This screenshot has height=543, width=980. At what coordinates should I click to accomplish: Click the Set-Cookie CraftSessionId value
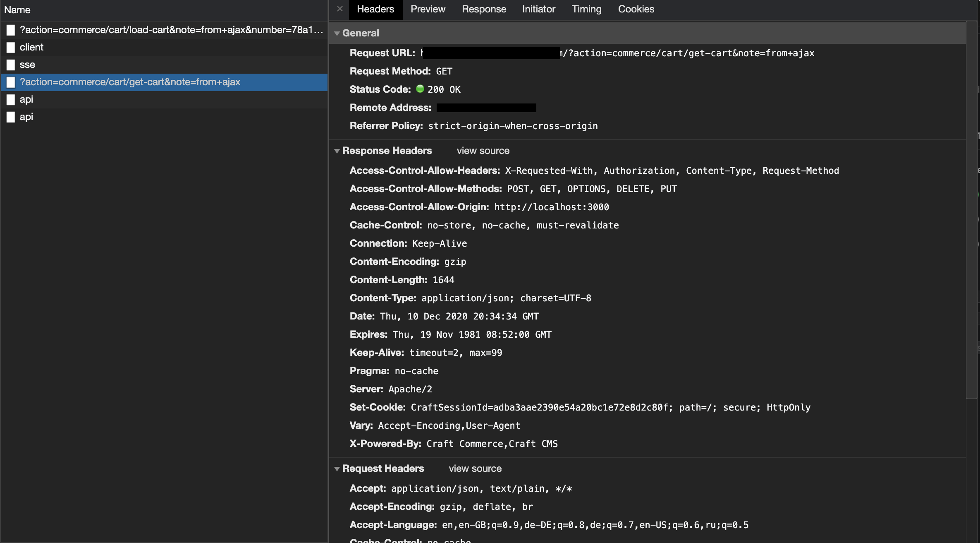pos(610,407)
